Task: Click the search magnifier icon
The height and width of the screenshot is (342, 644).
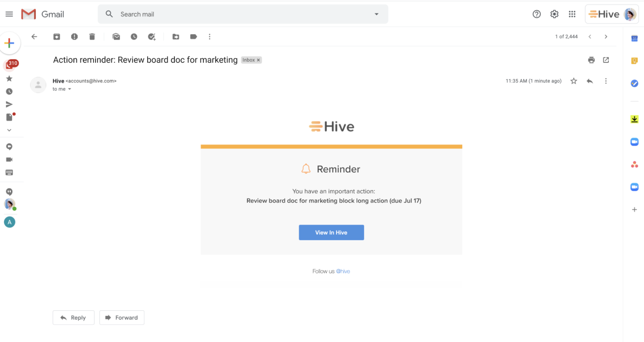Action: coord(109,14)
